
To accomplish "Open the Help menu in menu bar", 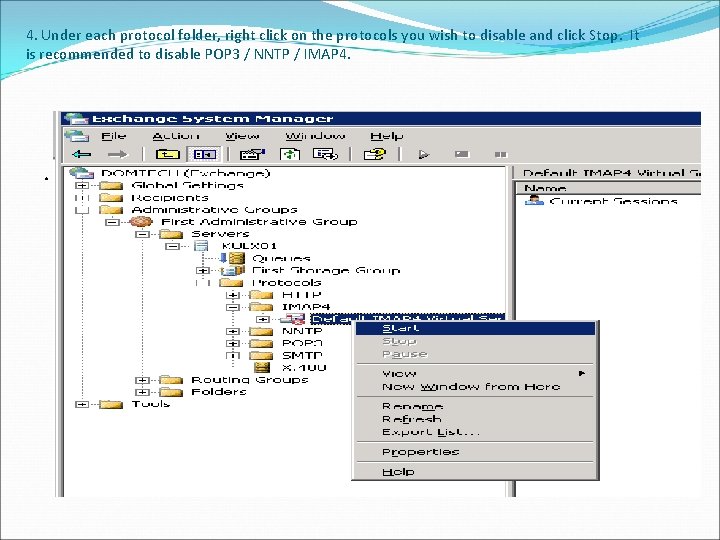I will (x=387, y=136).
